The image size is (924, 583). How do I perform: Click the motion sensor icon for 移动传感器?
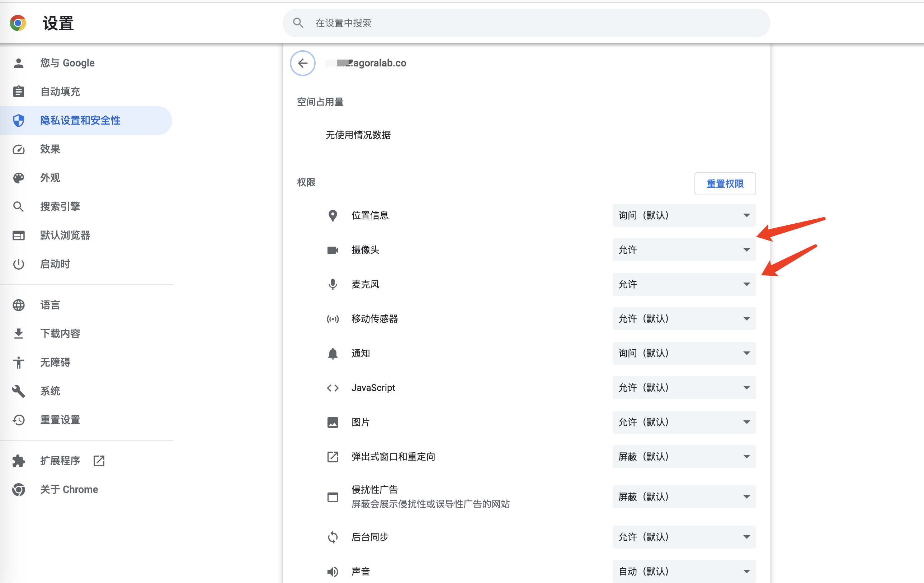[333, 319]
